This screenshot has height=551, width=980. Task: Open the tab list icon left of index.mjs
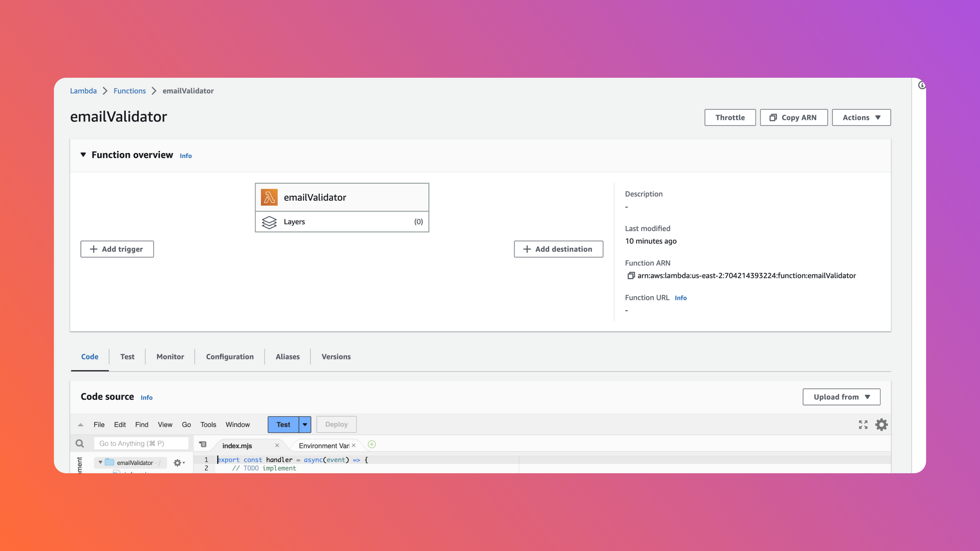(203, 445)
